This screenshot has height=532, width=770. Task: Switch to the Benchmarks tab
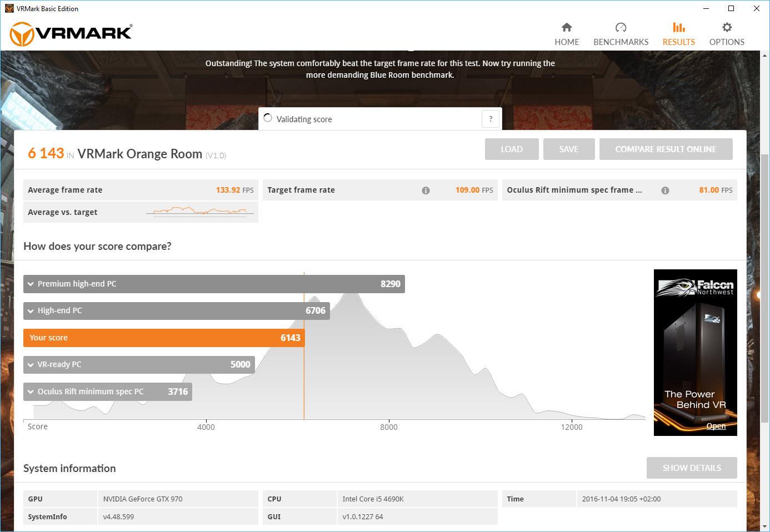(x=621, y=34)
